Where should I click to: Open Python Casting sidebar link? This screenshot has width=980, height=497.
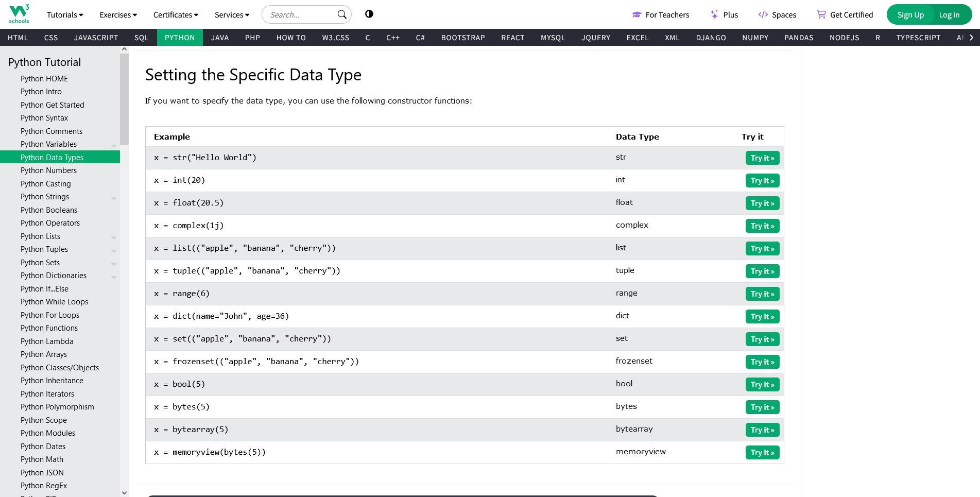click(x=46, y=184)
